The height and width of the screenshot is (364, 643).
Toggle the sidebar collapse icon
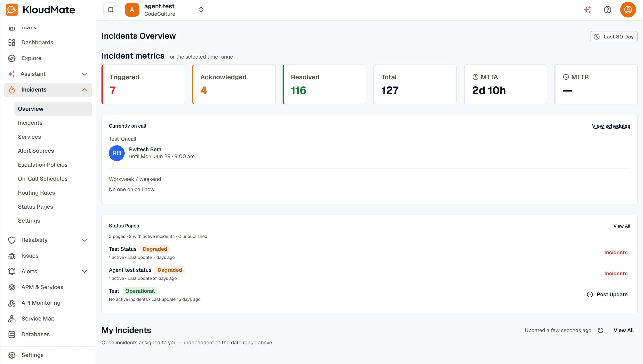pyautogui.click(x=111, y=10)
